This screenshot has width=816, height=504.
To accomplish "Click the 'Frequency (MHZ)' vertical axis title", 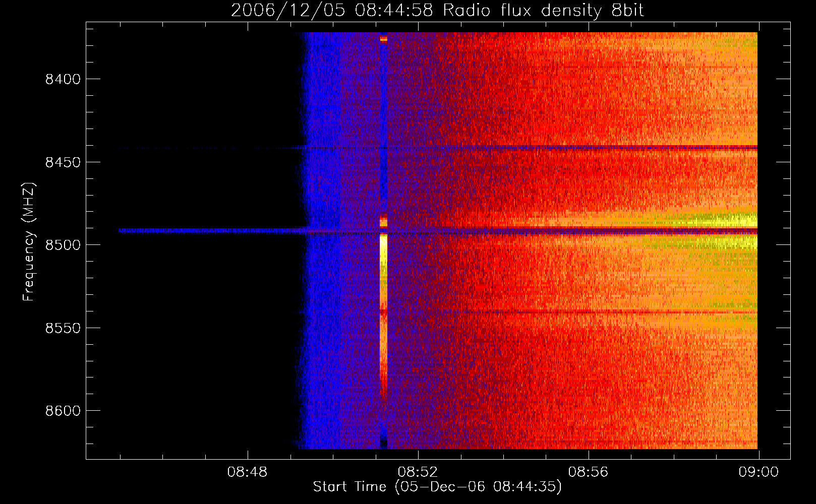I will 29,242.
